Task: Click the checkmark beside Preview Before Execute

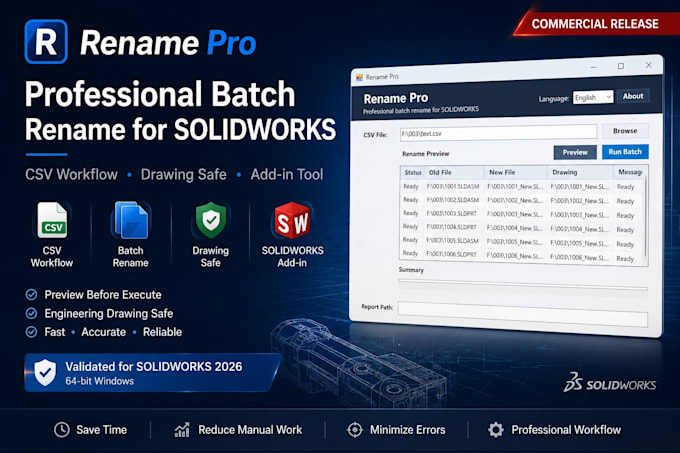Action: (x=31, y=295)
